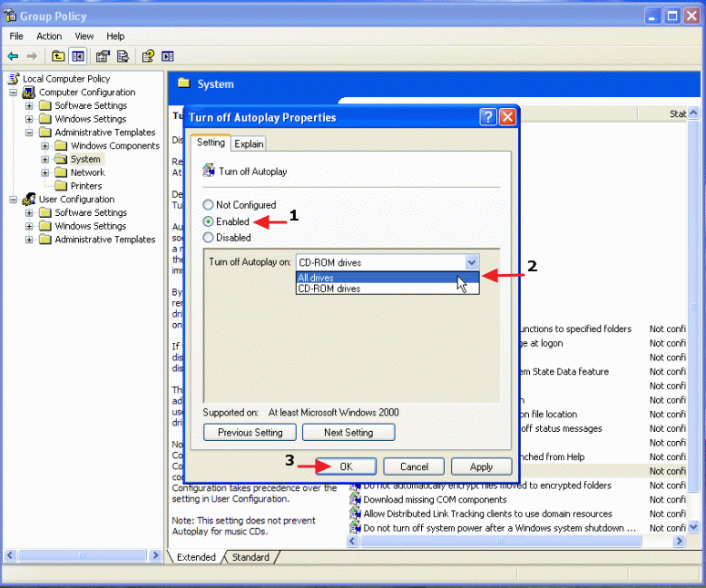This screenshot has height=588, width=706.
Task: Choose All drives from the dropdown list
Action: coord(387,278)
